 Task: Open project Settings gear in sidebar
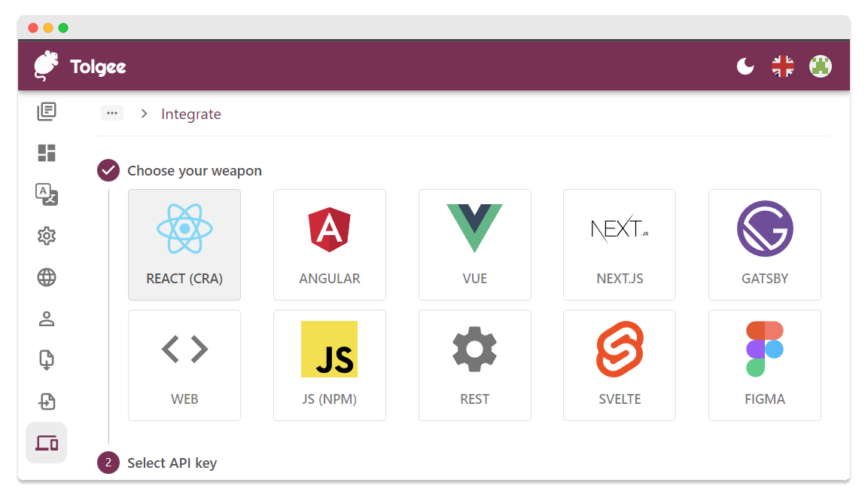(47, 237)
